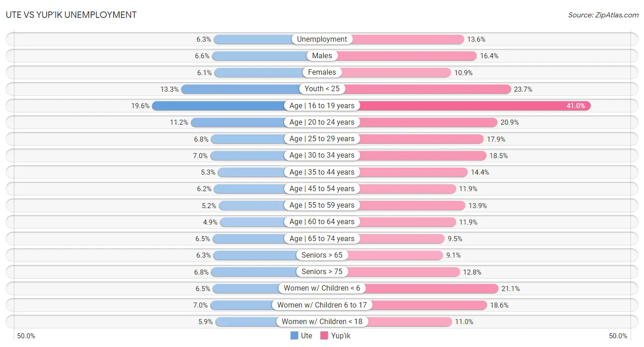The image size is (644, 347).
Task: Select the Males category label
Action: pyautogui.click(x=322, y=56)
